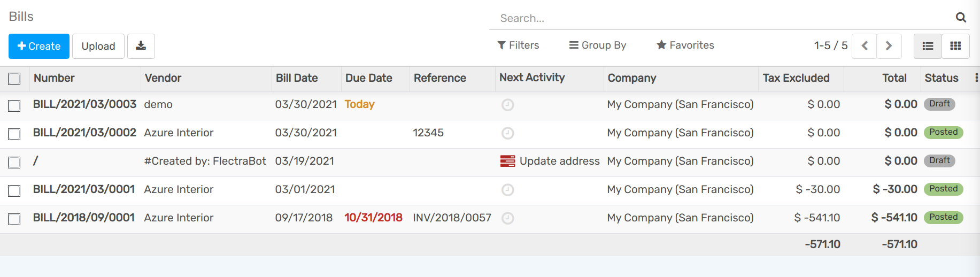Screen dimensions: 980x277
Task: Sort by the Bill Date column
Action: coord(297,78)
